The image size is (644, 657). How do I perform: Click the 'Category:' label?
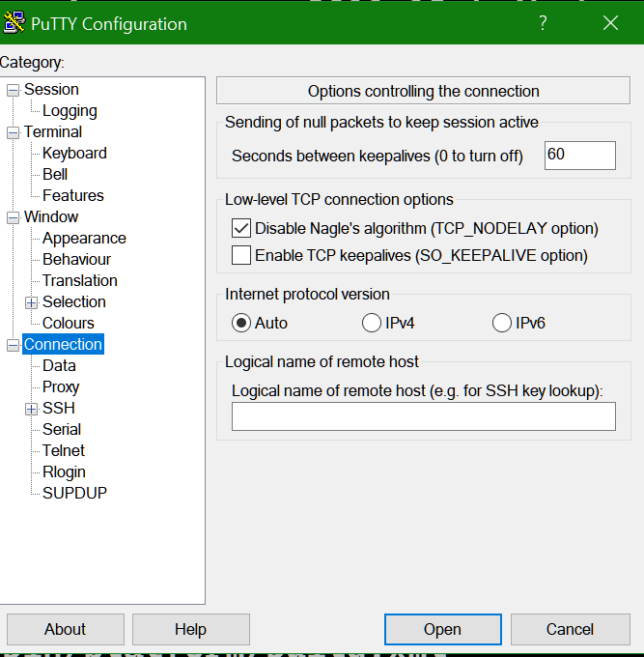pyautogui.click(x=32, y=63)
